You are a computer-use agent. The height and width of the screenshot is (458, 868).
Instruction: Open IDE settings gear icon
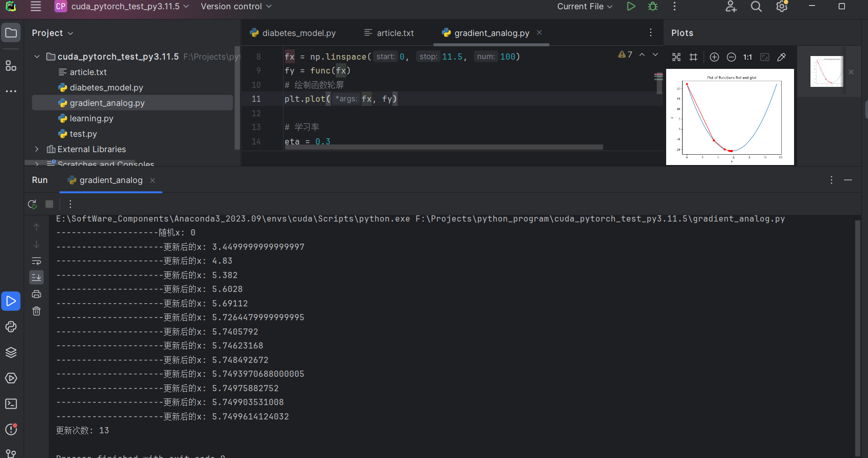782,6
